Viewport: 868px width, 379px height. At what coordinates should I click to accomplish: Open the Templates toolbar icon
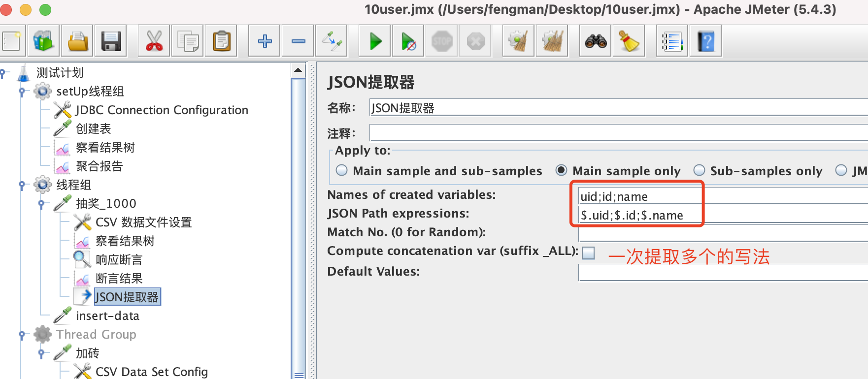click(43, 41)
